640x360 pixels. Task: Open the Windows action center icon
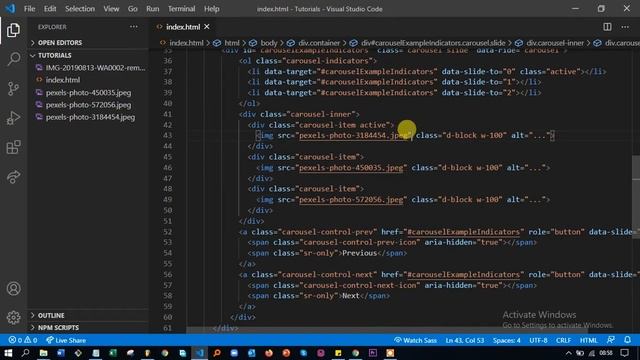(624, 353)
